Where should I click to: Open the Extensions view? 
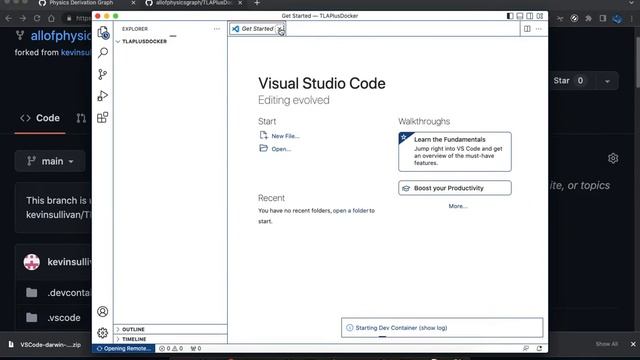(103, 118)
